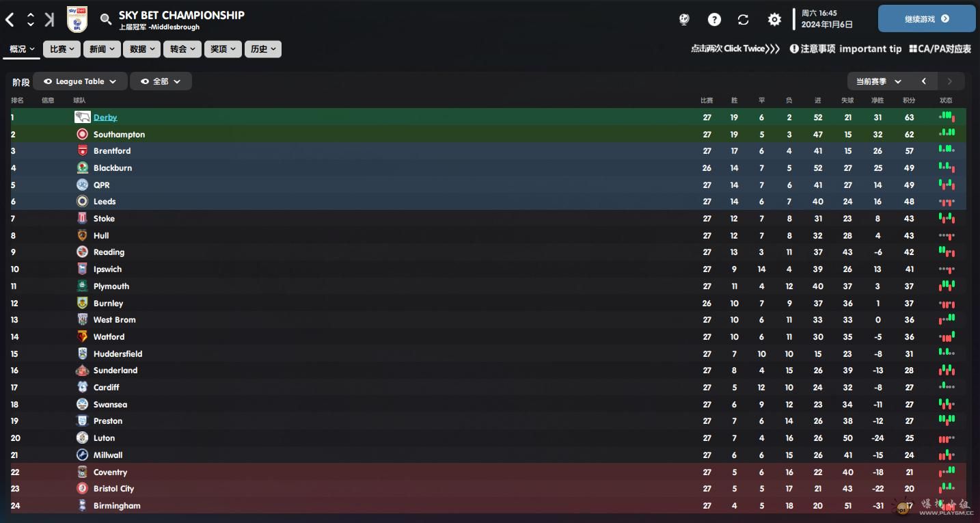Open the Derby team link
This screenshot has height=523, width=980.
[x=105, y=118]
